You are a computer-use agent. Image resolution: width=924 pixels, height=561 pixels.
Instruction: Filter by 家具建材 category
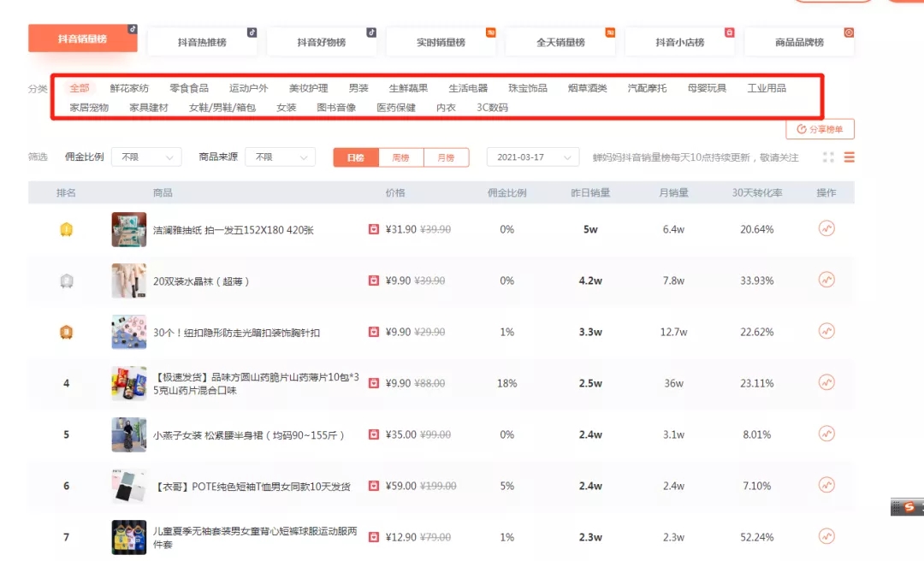pos(149,107)
